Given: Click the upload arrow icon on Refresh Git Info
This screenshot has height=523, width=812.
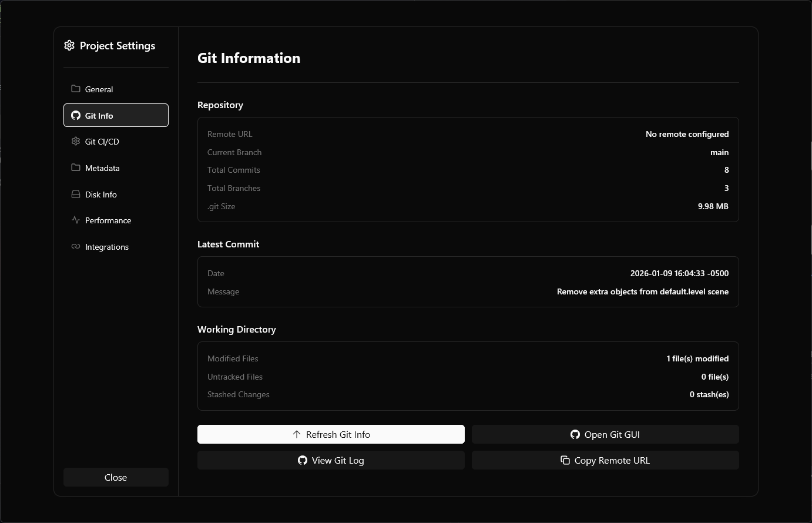Looking at the screenshot, I should point(296,434).
